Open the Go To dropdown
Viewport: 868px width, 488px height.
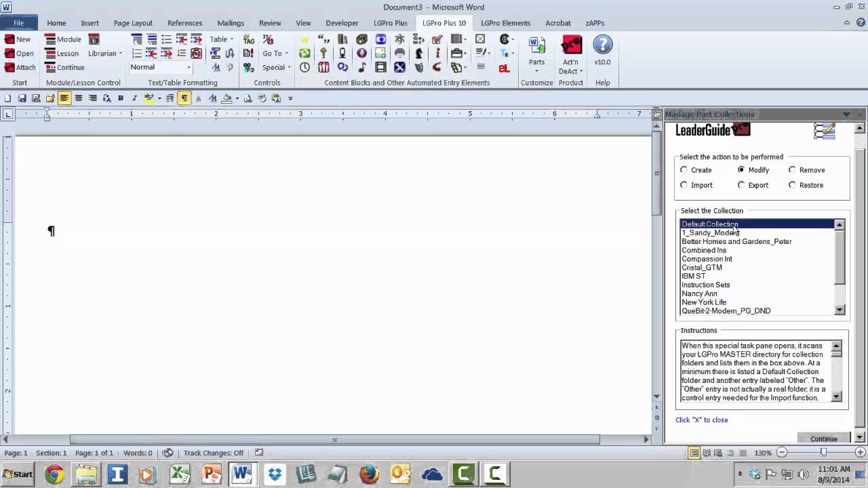coord(275,54)
